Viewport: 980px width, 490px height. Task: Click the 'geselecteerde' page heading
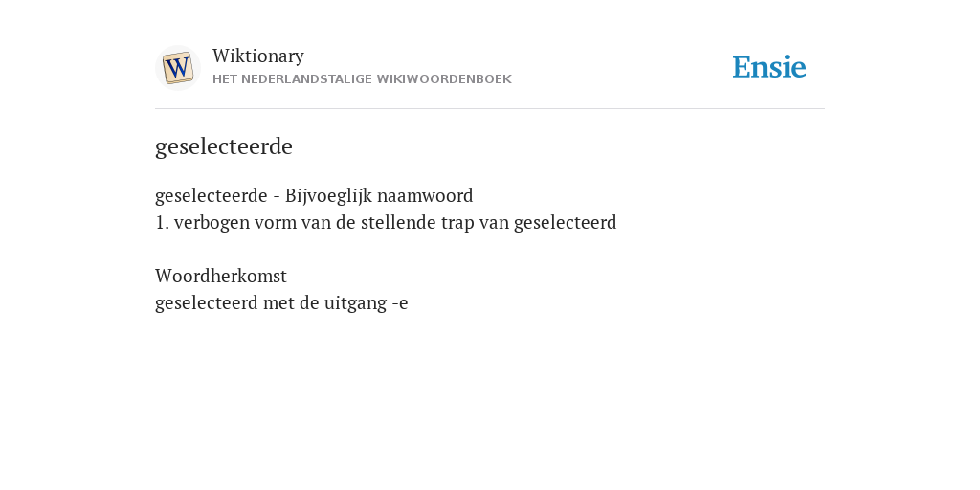pos(224,146)
